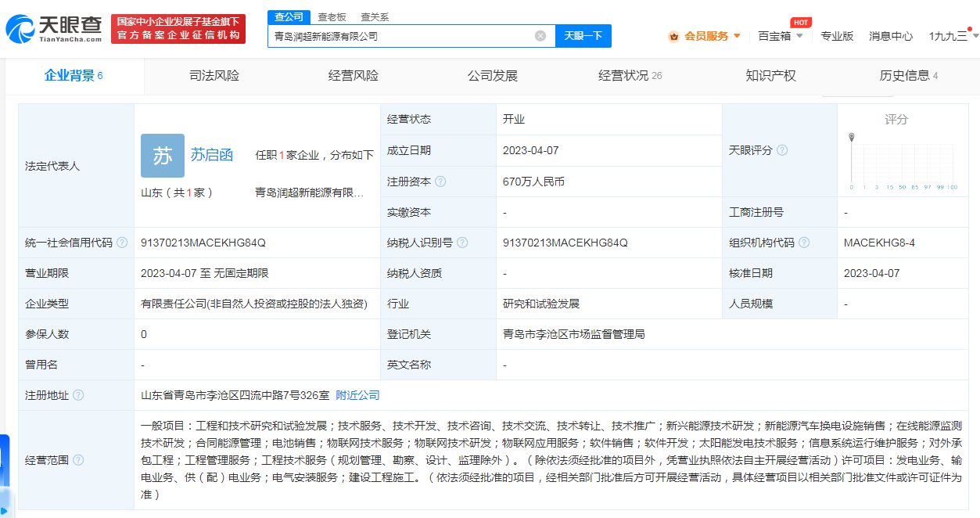The height and width of the screenshot is (518, 980).
Task: Select credit code 91370213MACEKHG84Q under 统一社会信用代码
Action: tap(203, 243)
